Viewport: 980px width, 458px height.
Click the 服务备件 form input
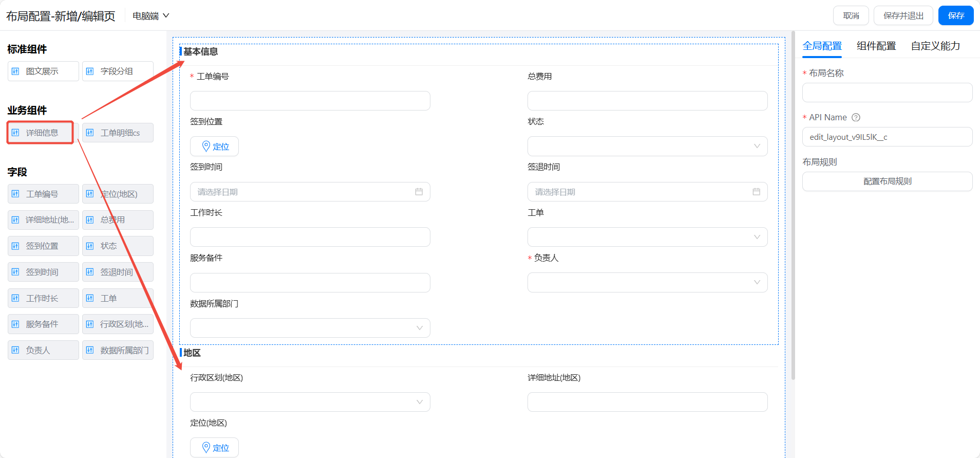(x=310, y=283)
